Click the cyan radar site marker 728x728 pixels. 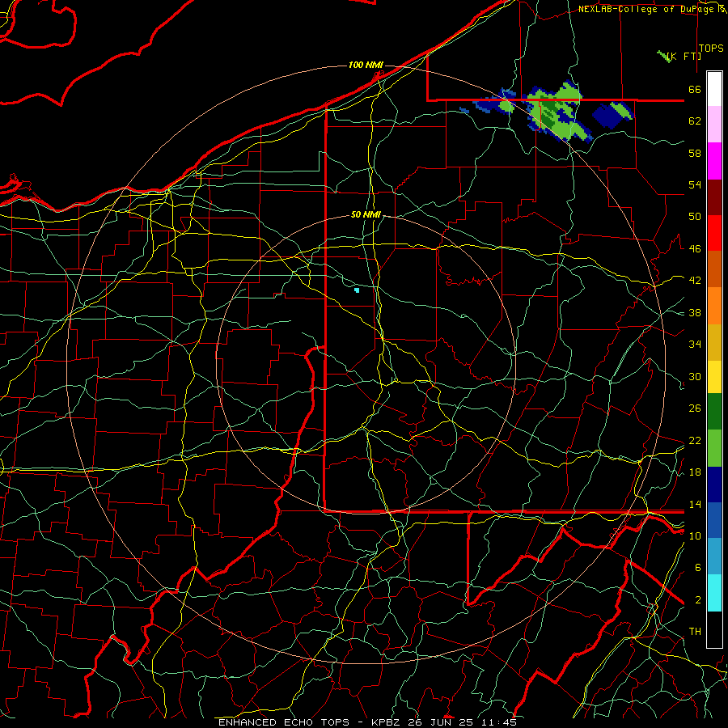tap(357, 290)
